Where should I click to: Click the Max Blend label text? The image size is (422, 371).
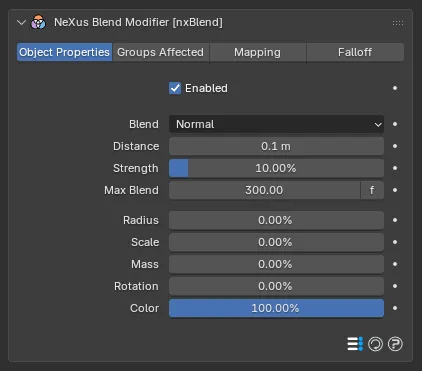131,190
